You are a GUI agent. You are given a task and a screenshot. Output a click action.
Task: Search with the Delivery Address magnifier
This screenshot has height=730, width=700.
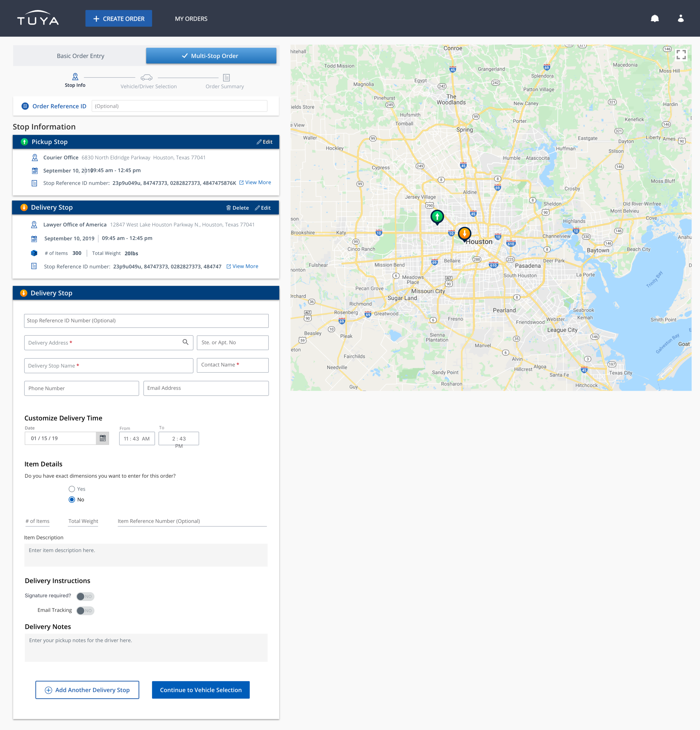[x=185, y=342]
